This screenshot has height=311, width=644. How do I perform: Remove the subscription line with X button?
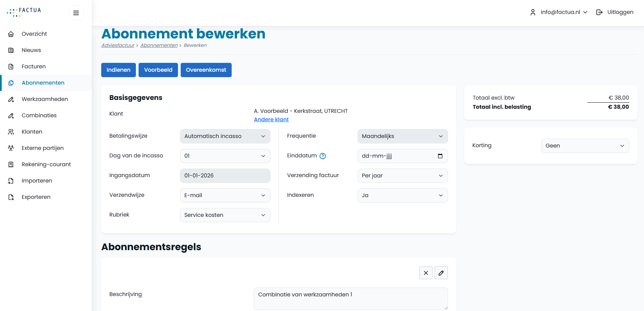click(426, 273)
